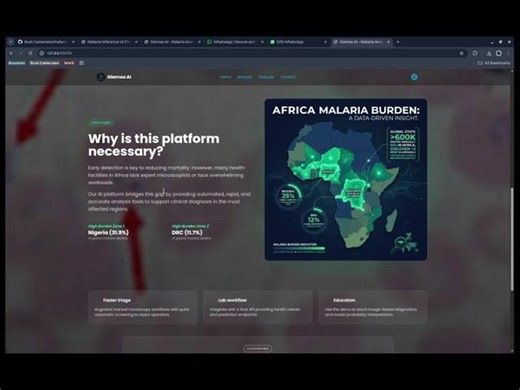Open the Business bookmark
520x390 pixels.
(x=17, y=63)
